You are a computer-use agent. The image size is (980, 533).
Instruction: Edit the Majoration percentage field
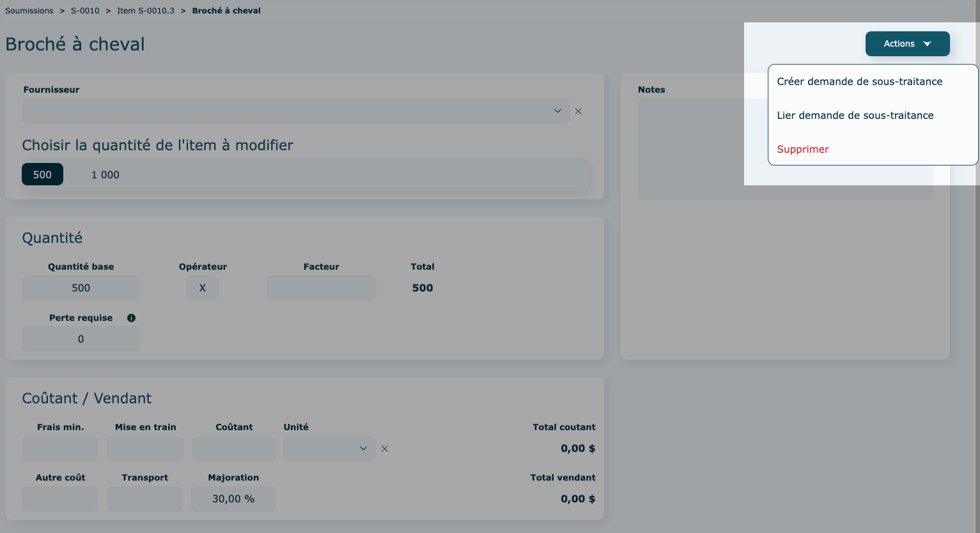[x=233, y=499]
